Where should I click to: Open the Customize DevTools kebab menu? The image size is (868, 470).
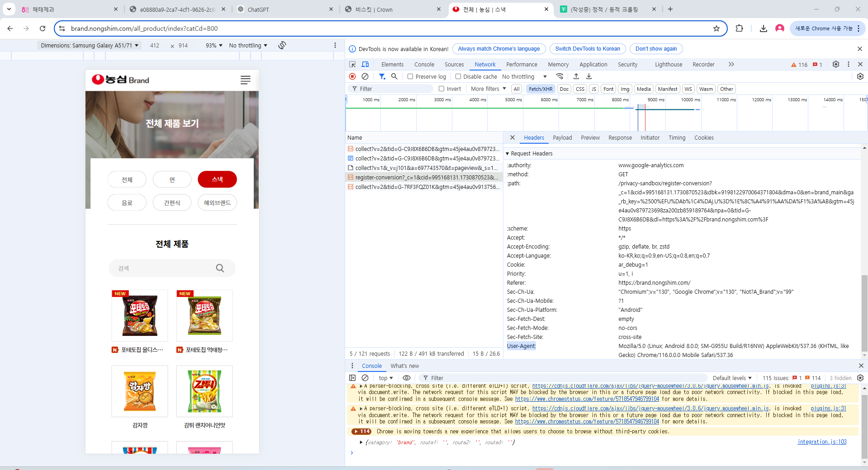pos(849,64)
